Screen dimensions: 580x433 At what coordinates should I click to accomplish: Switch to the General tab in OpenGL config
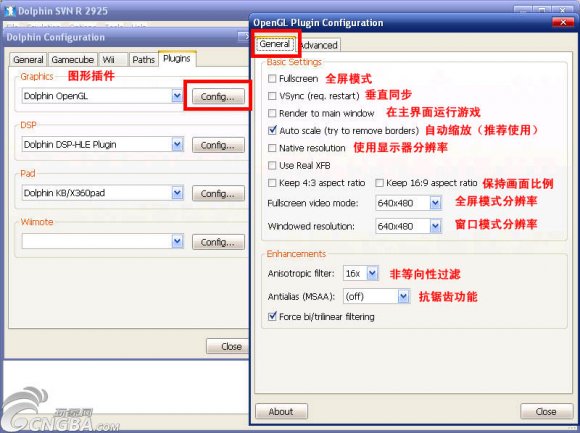[x=274, y=44]
